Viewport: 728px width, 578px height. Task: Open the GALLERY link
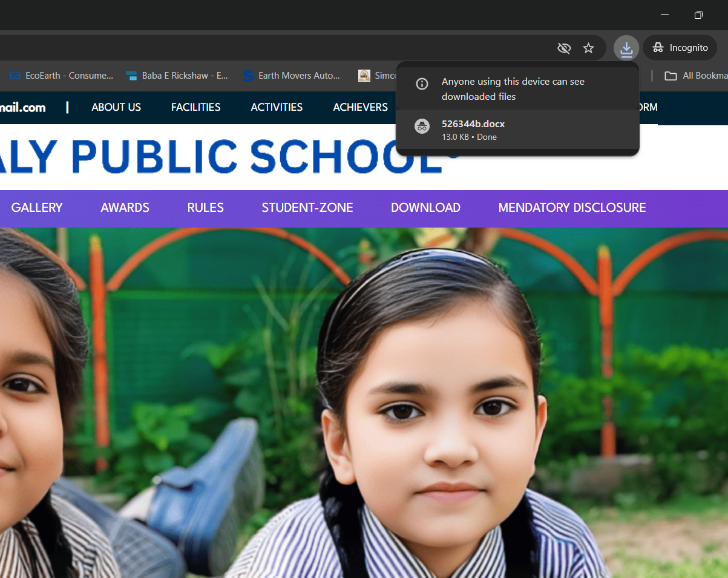click(x=37, y=208)
